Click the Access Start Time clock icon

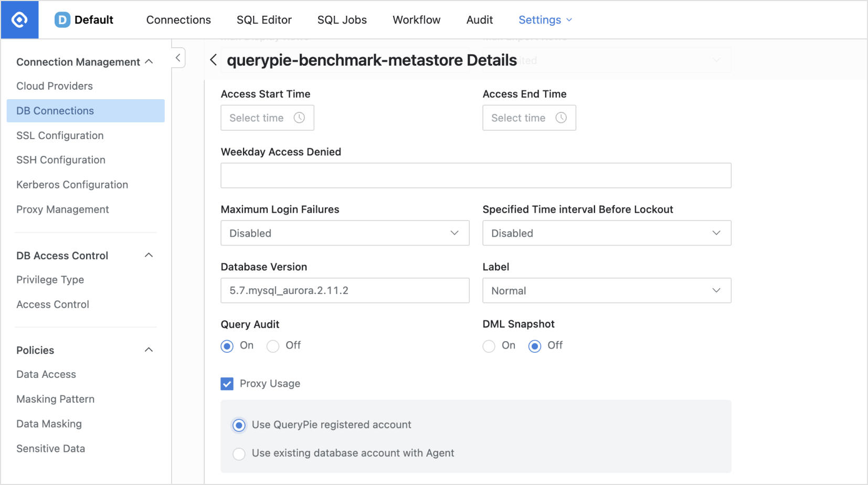[x=299, y=118]
